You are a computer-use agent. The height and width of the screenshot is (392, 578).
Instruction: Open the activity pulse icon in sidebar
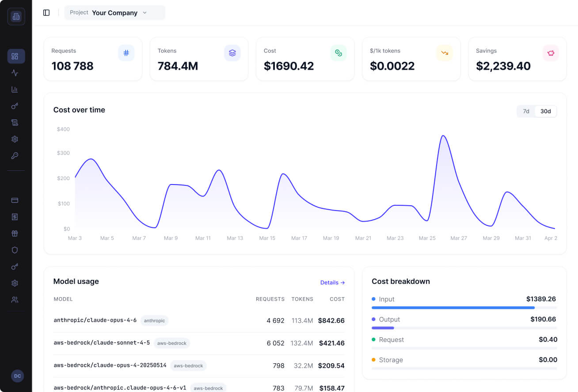[x=15, y=73]
